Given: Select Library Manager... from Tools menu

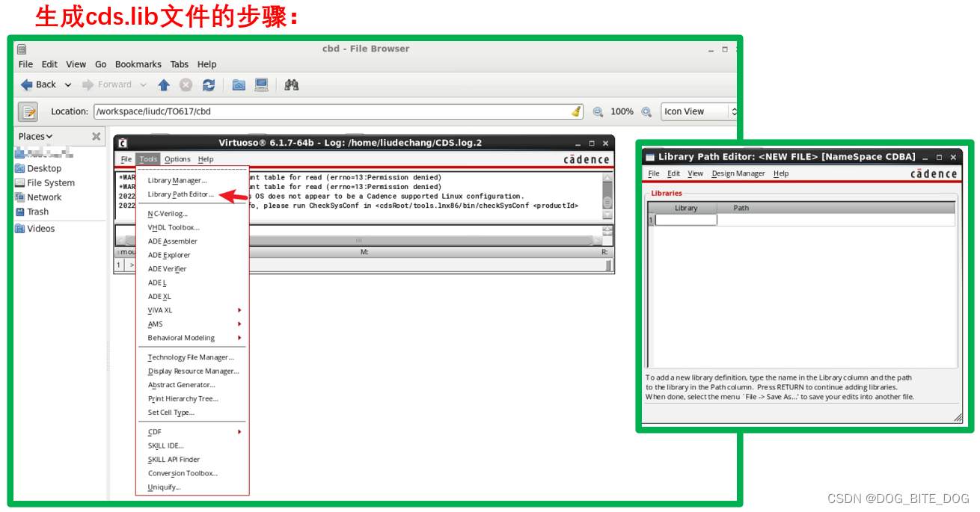Looking at the screenshot, I should click(x=177, y=180).
